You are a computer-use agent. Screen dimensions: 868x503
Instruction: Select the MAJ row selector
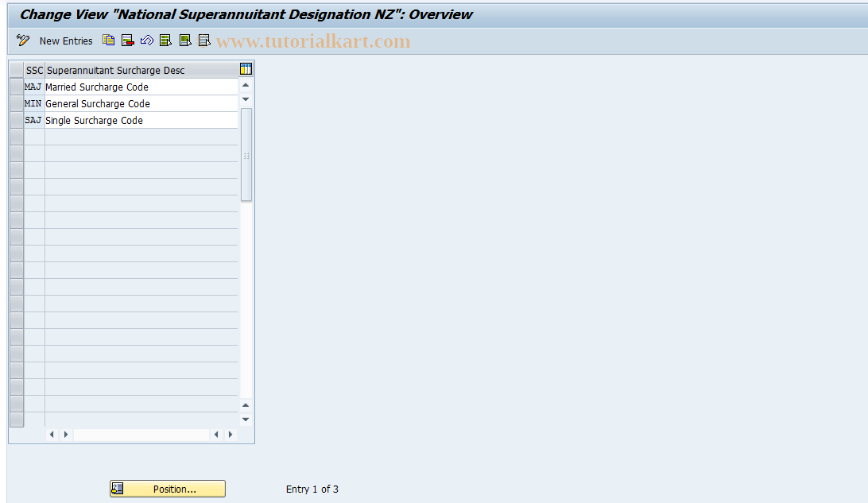pyautogui.click(x=17, y=87)
